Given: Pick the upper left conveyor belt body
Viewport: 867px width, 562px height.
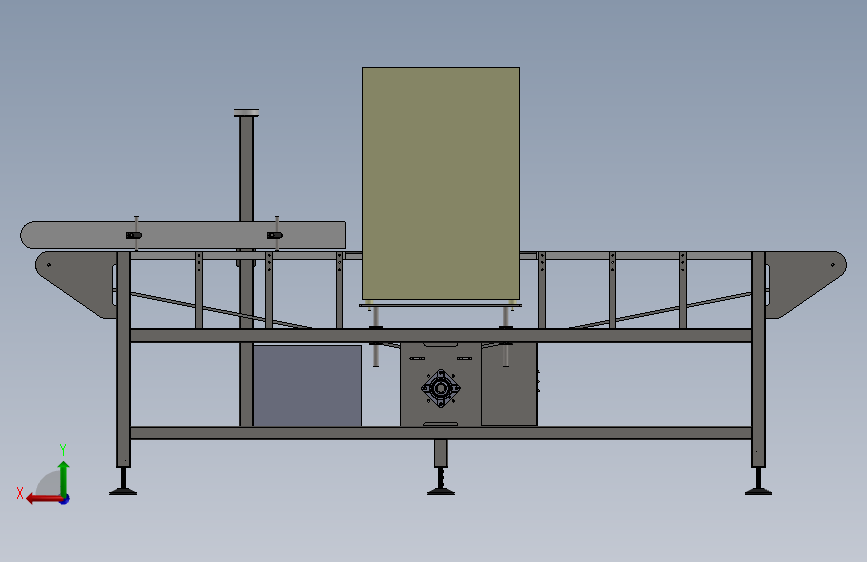Looking at the screenshot, I should point(183,235).
